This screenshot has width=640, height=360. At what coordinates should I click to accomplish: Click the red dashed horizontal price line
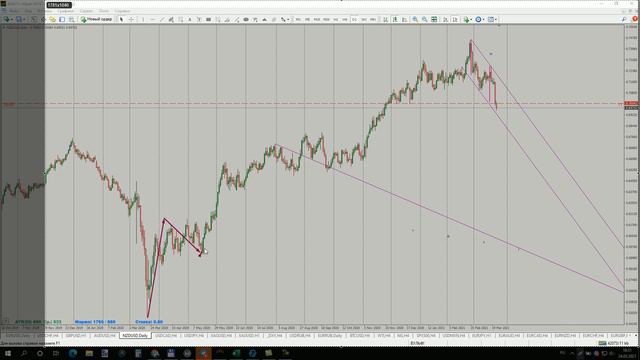(x=312, y=104)
